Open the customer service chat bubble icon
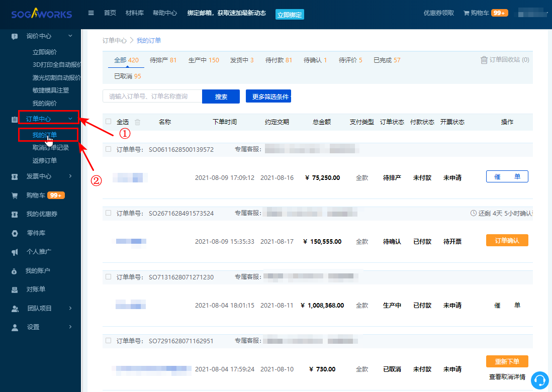 click(540, 380)
